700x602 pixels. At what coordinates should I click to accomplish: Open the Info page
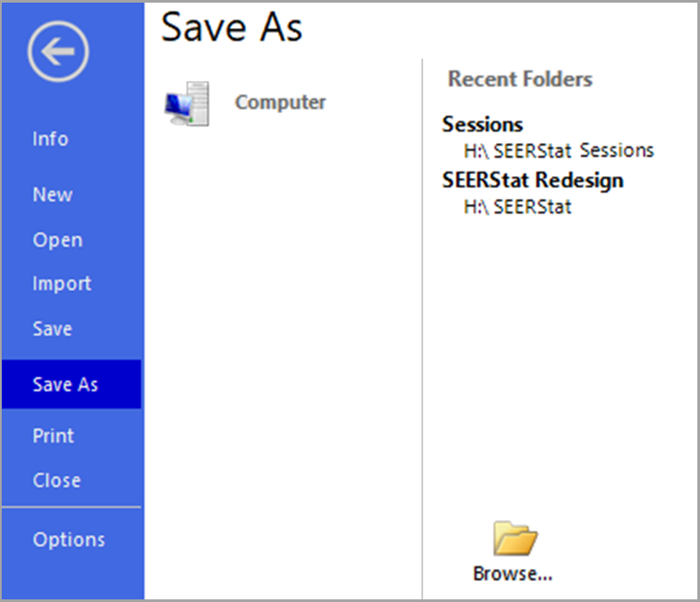tap(50, 139)
